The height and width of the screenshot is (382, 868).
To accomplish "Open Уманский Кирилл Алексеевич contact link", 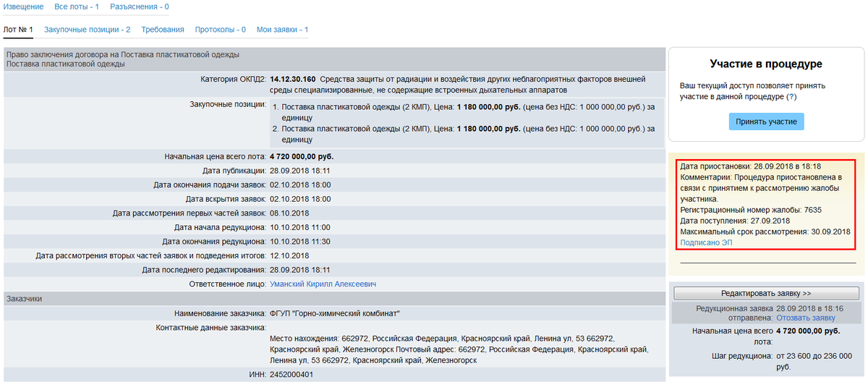I will coord(323,284).
